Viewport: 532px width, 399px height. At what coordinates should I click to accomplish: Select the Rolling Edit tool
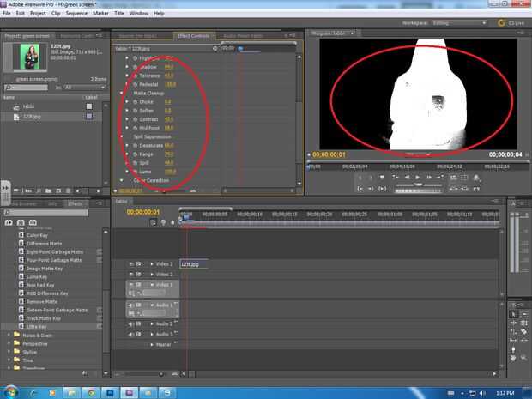tap(524, 323)
